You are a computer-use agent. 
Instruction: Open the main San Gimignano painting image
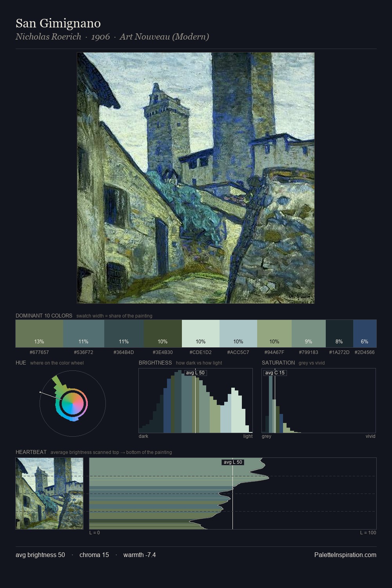coord(196,178)
